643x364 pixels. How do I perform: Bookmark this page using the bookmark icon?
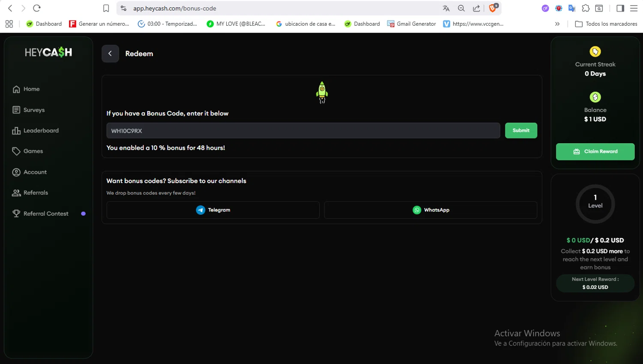[106, 8]
